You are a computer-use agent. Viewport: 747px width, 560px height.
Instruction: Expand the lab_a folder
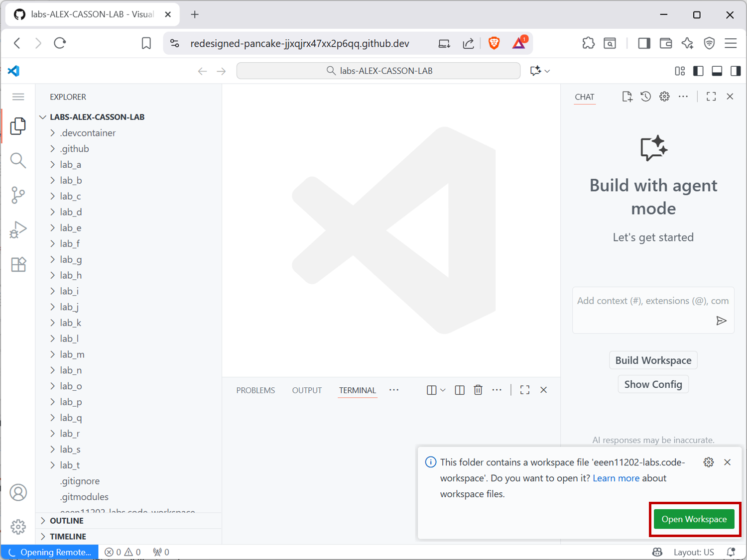click(70, 165)
